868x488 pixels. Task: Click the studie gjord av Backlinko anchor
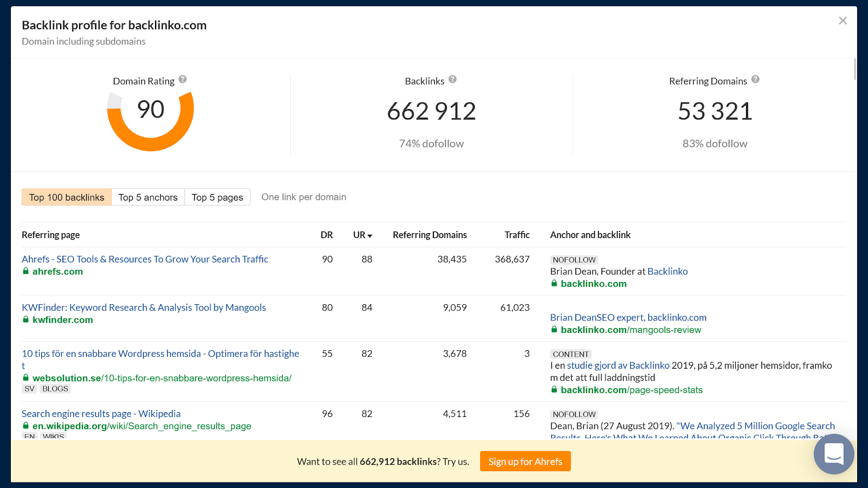[618, 365]
